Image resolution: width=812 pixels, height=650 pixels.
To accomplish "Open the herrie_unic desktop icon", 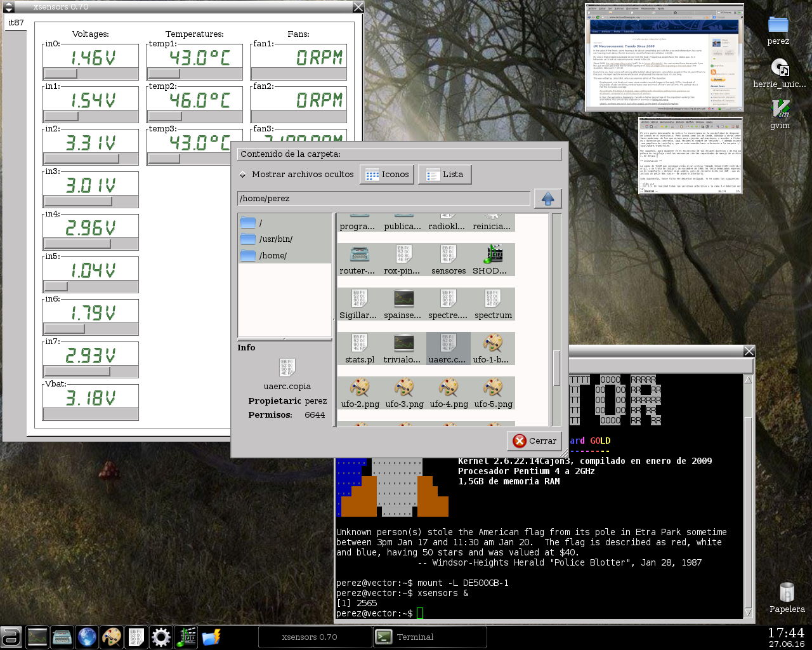I will [x=780, y=73].
